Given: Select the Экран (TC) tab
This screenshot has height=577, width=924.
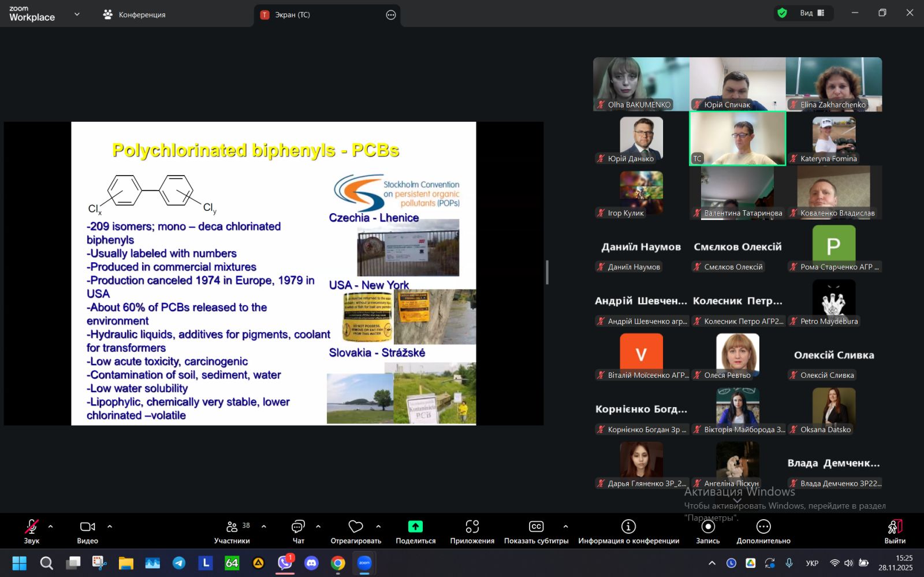Looking at the screenshot, I should click(x=292, y=15).
